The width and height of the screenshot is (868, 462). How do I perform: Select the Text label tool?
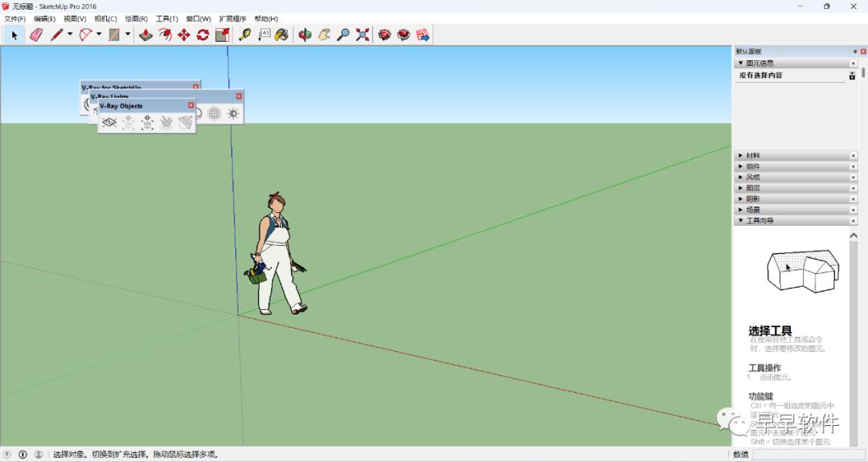[x=264, y=35]
